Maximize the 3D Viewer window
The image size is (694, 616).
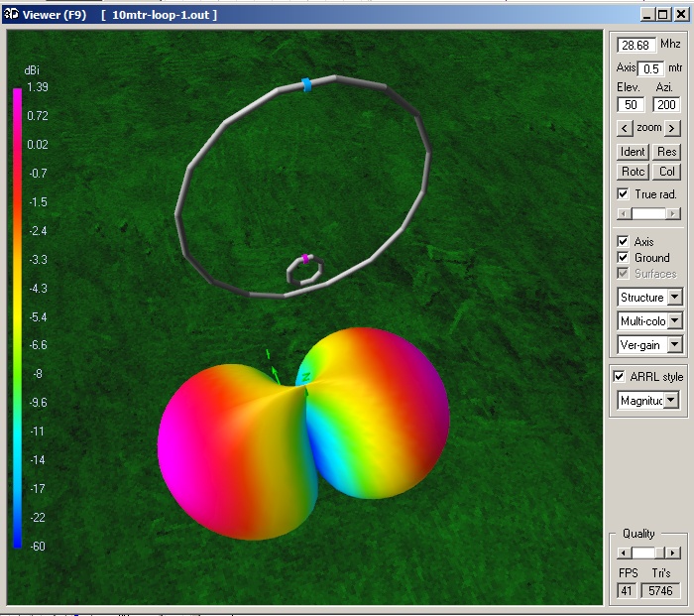tap(662, 15)
